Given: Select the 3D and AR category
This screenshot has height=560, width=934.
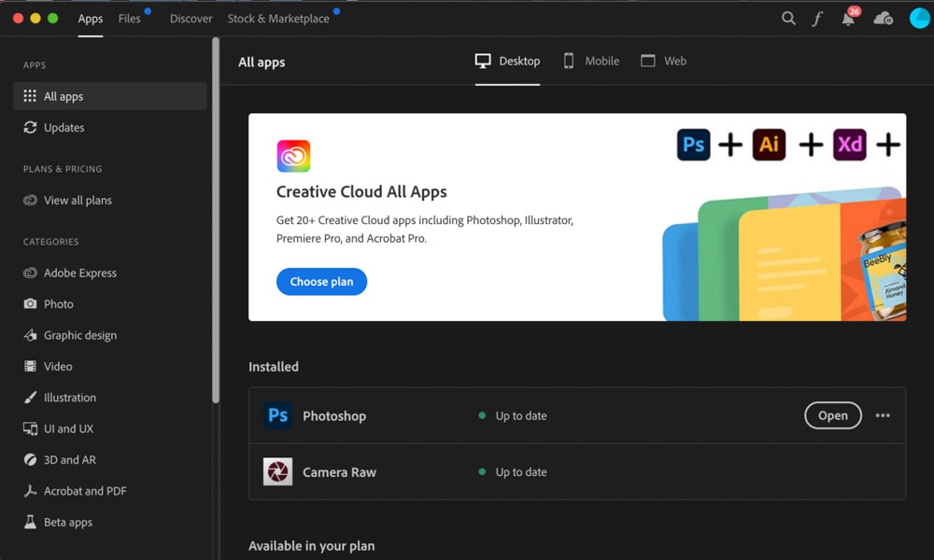Looking at the screenshot, I should 69,460.
